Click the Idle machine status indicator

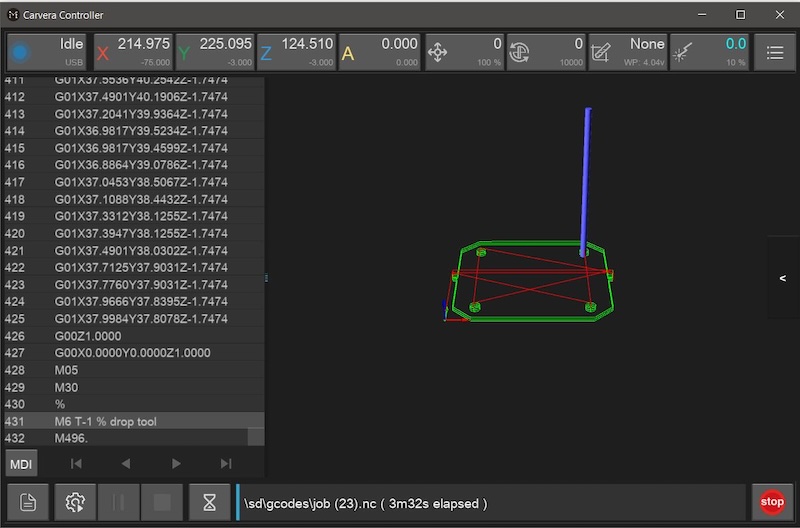point(46,53)
